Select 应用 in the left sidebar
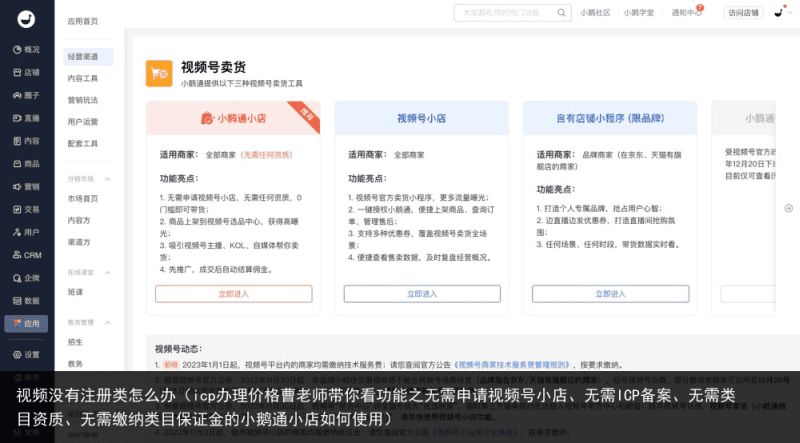This screenshot has width=800, height=443. 26,324
